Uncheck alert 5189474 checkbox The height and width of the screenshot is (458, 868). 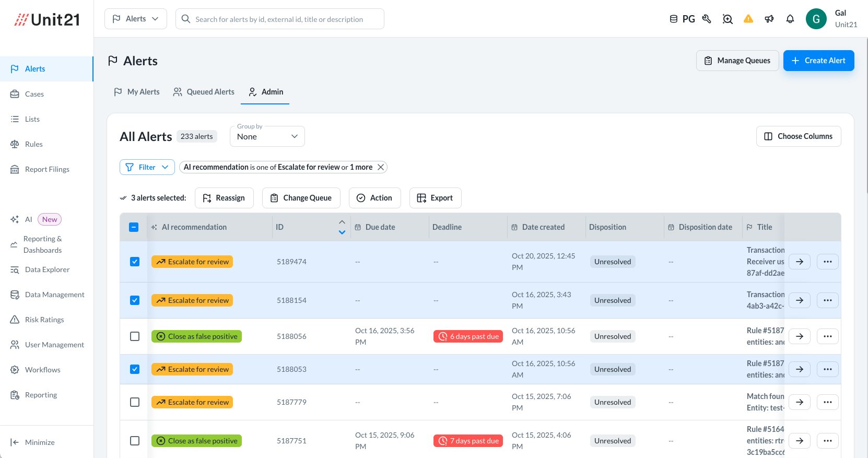135,262
